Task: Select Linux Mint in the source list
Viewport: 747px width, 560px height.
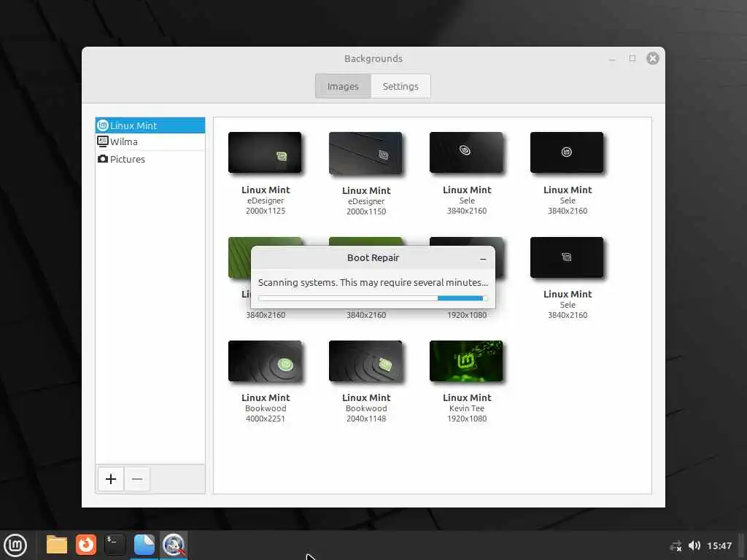Action: click(x=150, y=125)
